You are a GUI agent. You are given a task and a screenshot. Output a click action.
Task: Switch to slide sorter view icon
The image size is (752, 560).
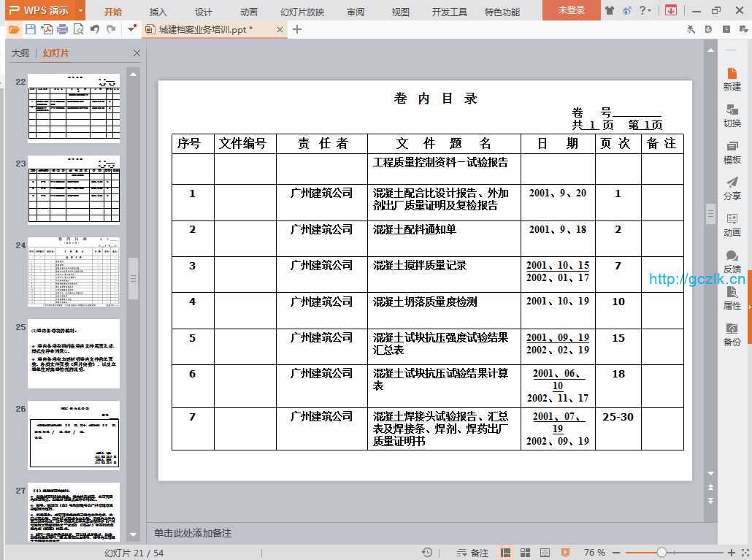click(x=526, y=553)
